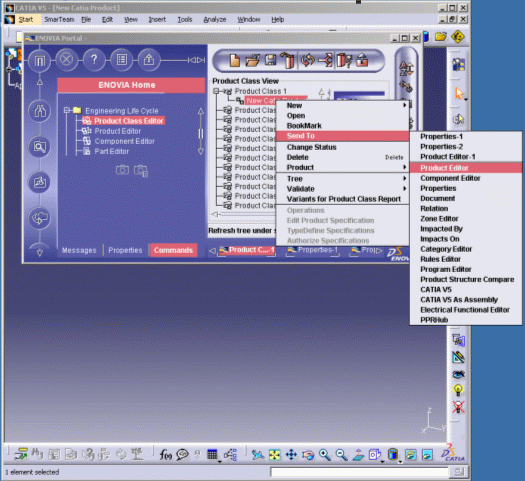
Task: Choose Component Editor in Send To submenu
Action: (466, 178)
